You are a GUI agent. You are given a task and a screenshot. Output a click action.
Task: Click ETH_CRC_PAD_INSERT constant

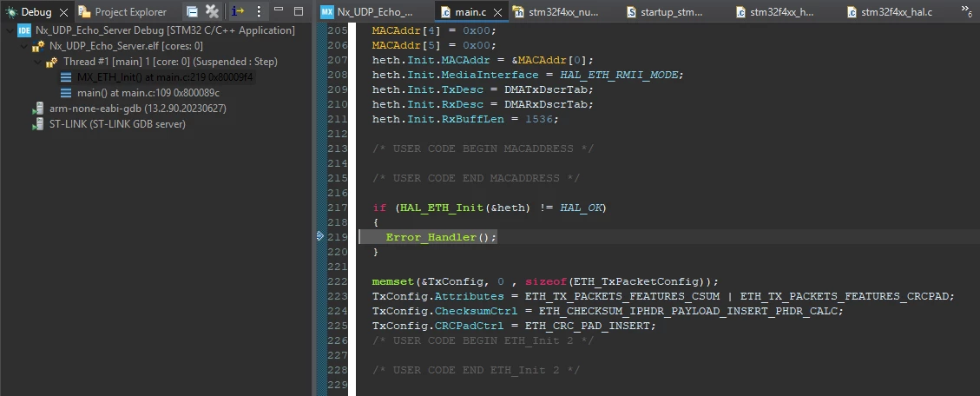click(x=588, y=326)
